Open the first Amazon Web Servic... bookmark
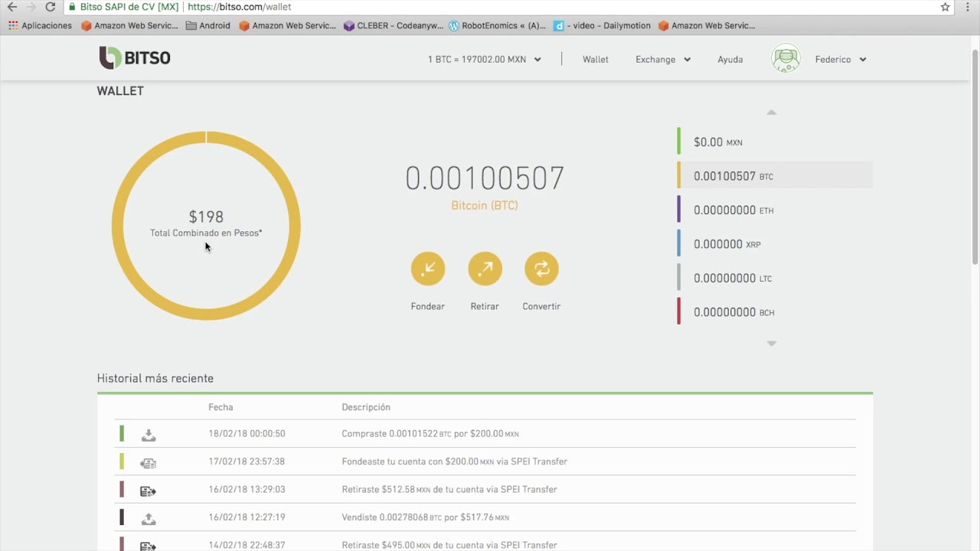The width and height of the screenshot is (980, 551). tap(129, 25)
